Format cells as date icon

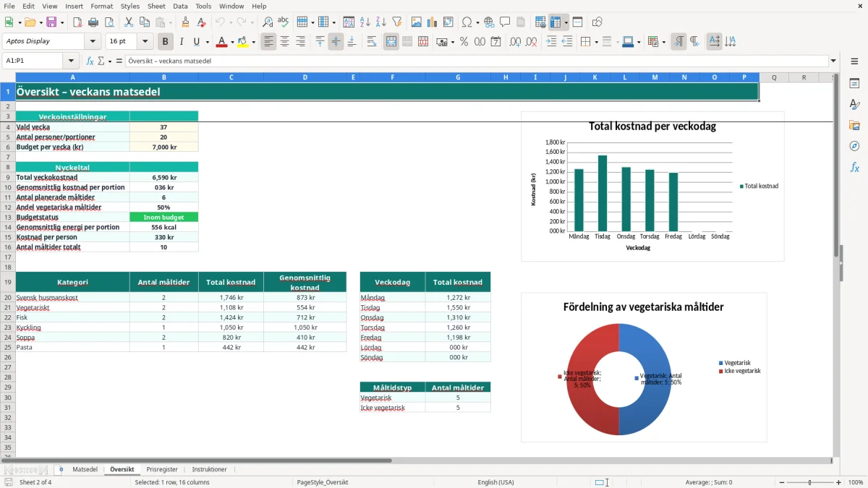[x=495, y=42]
